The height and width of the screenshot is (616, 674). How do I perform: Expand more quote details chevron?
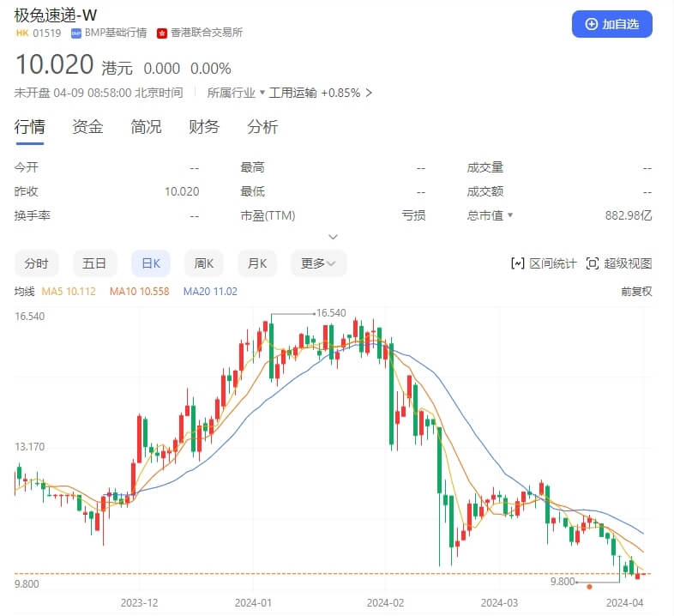tap(334, 237)
